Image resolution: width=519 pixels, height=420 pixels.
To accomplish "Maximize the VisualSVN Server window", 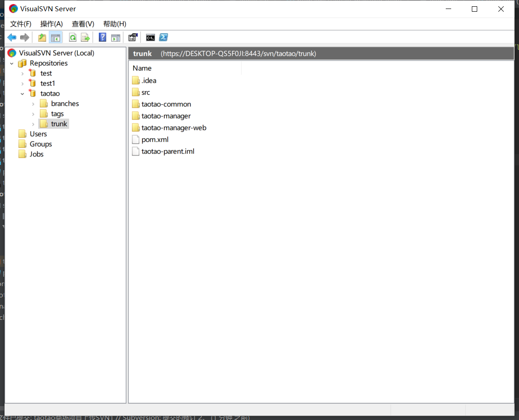I will pos(475,9).
